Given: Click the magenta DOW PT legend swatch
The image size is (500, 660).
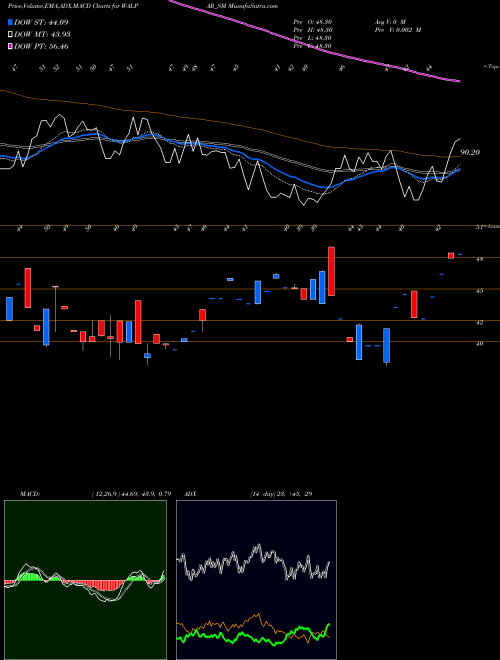Looking at the screenshot, I should click(x=10, y=46).
